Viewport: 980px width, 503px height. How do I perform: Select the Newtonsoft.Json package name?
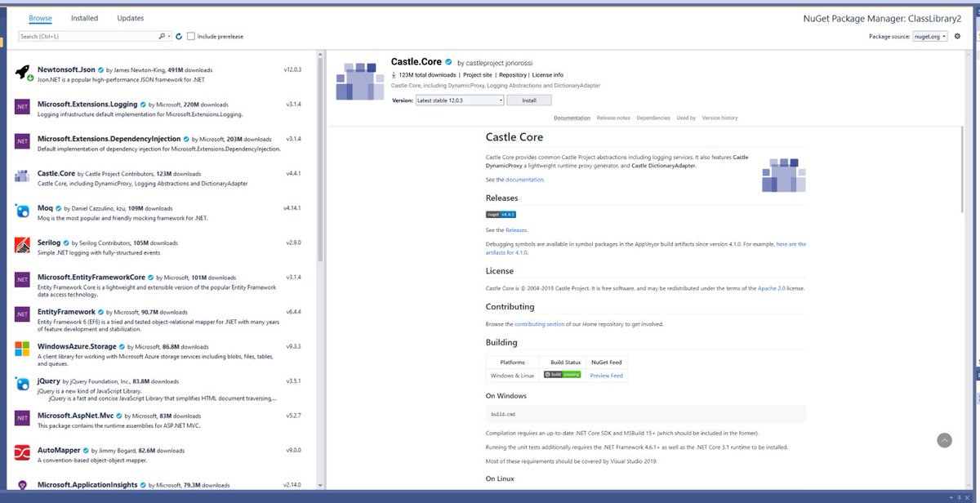point(66,70)
